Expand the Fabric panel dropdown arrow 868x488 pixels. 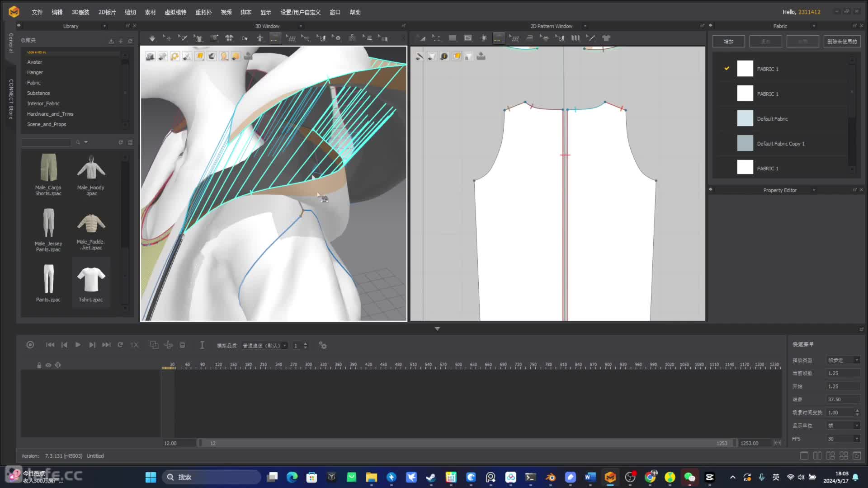814,26
